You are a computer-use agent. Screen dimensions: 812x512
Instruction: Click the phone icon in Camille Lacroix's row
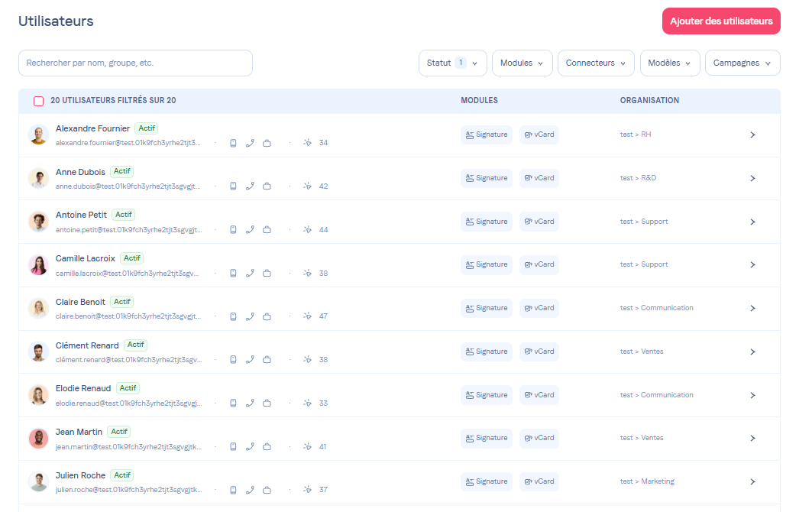pyautogui.click(x=250, y=273)
